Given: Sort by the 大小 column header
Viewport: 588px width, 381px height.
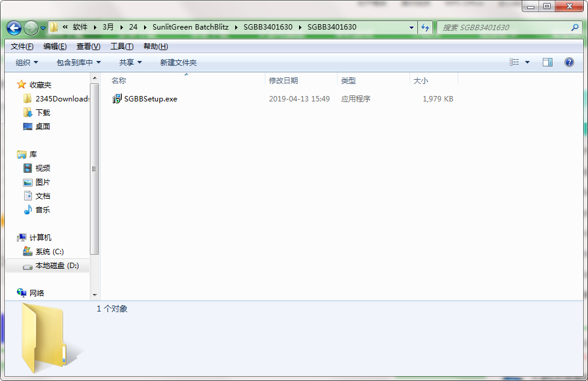Looking at the screenshot, I should (x=421, y=81).
